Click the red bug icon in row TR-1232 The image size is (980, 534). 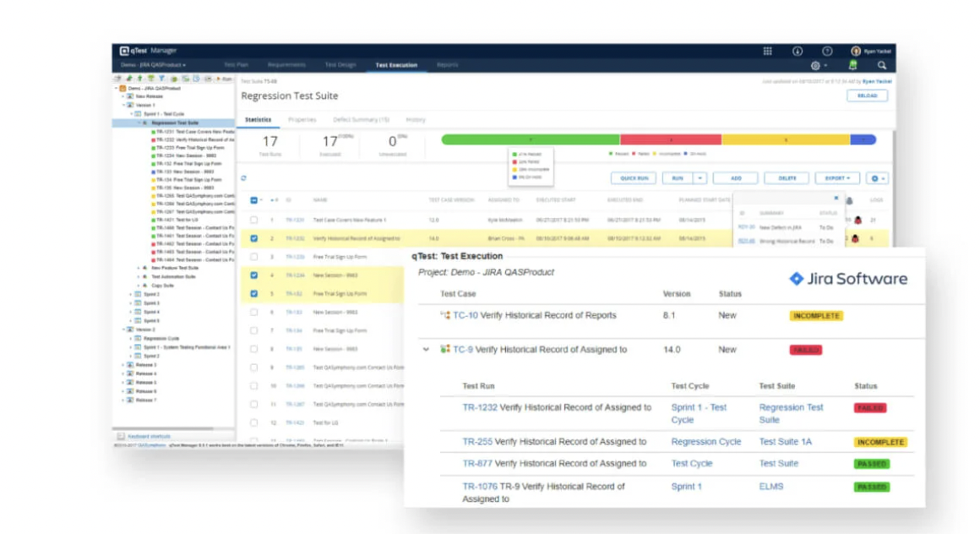click(855, 239)
